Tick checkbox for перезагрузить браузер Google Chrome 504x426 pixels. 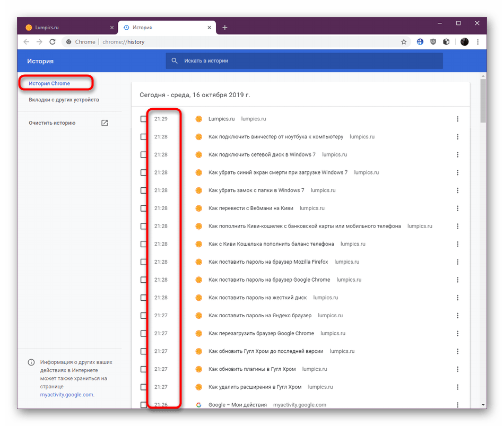pos(143,333)
